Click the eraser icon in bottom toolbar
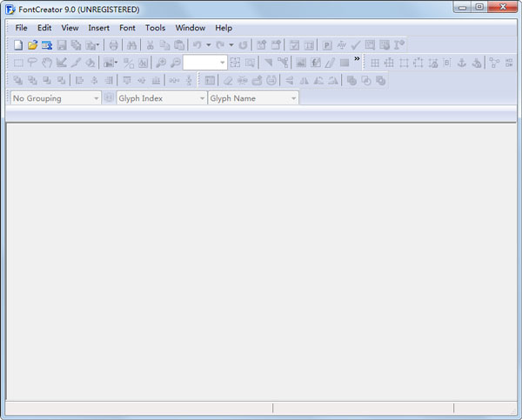Screen dimensions: 522x420 pyautogui.click(x=228, y=81)
